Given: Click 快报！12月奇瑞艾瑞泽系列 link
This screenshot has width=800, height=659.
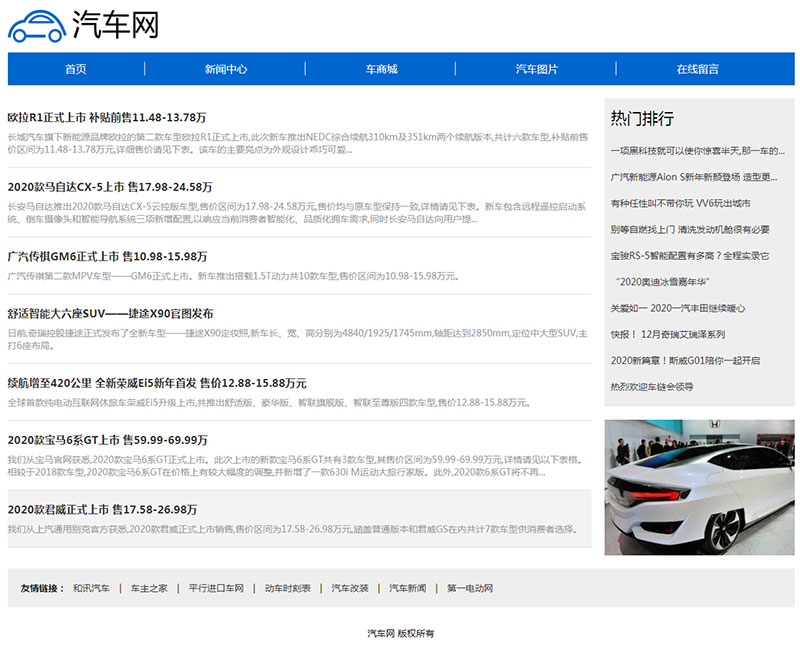Looking at the screenshot, I should (668, 335).
